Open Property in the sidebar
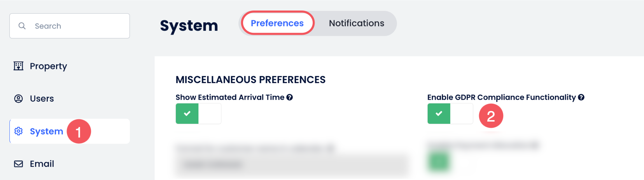 [x=48, y=66]
